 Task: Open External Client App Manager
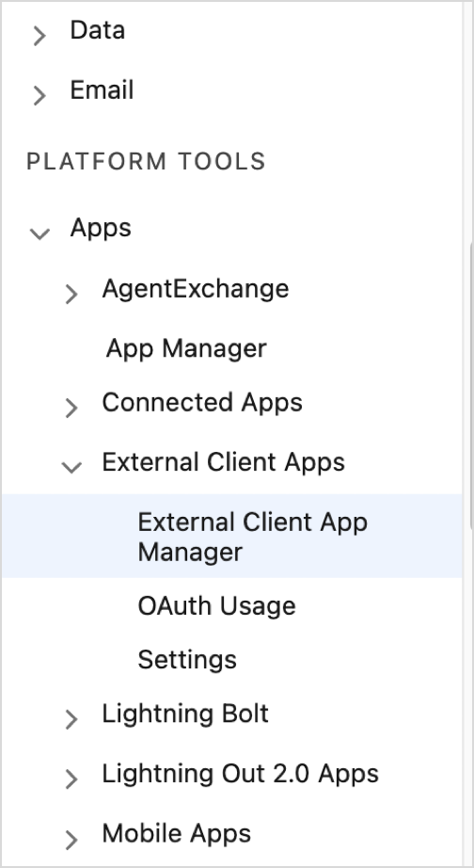click(x=231, y=536)
